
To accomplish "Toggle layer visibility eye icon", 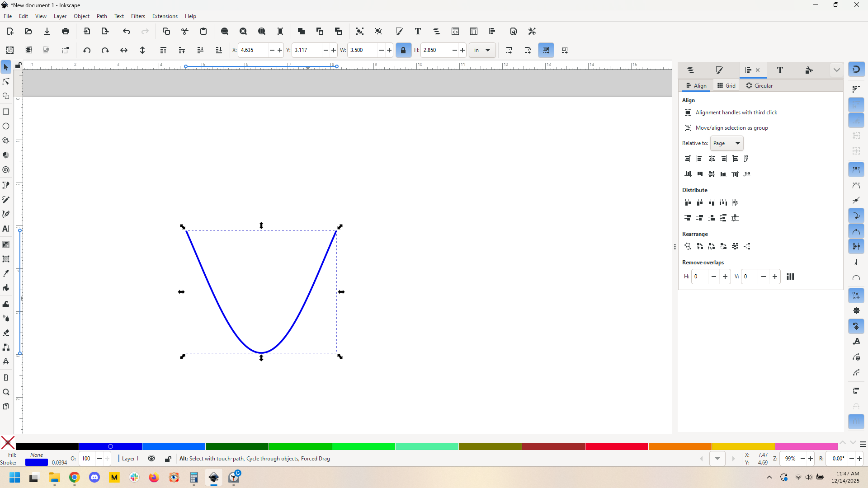I will [x=151, y=459].
